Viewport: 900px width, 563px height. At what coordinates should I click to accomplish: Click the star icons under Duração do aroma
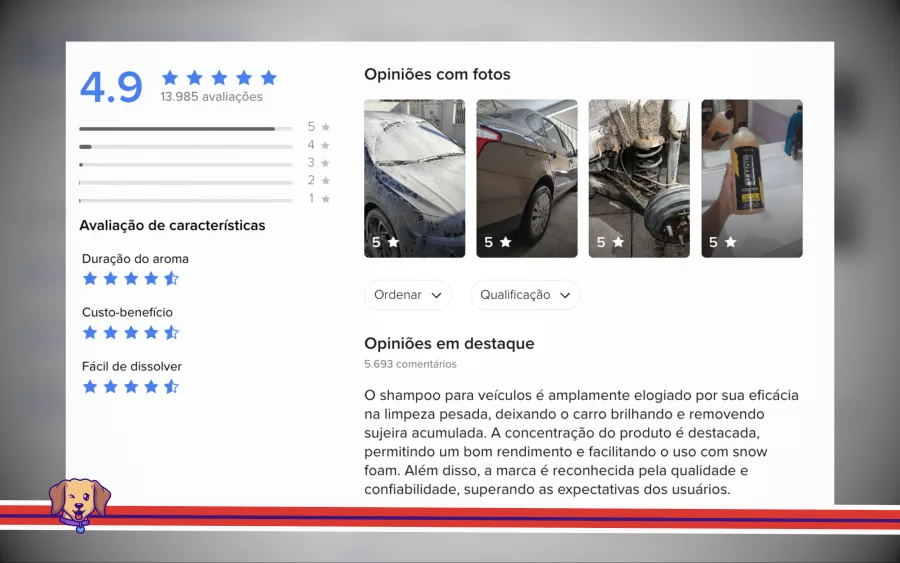point(130,279)
